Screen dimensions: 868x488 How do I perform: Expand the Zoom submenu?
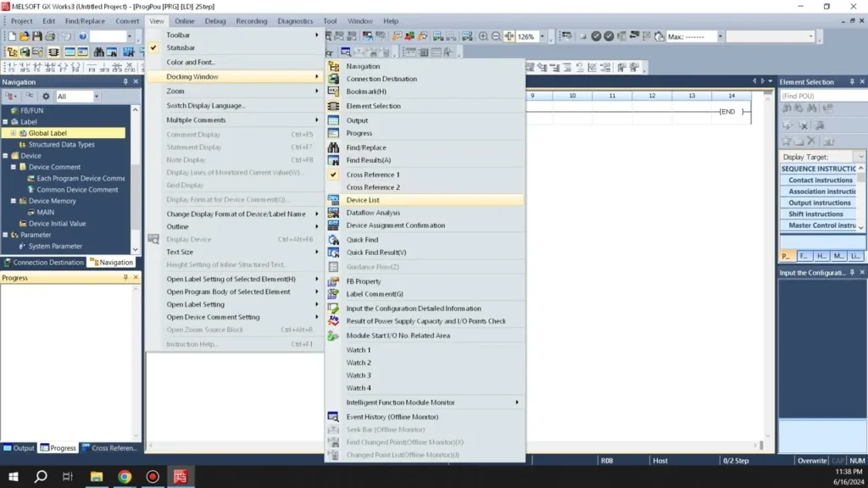(236, 91)
